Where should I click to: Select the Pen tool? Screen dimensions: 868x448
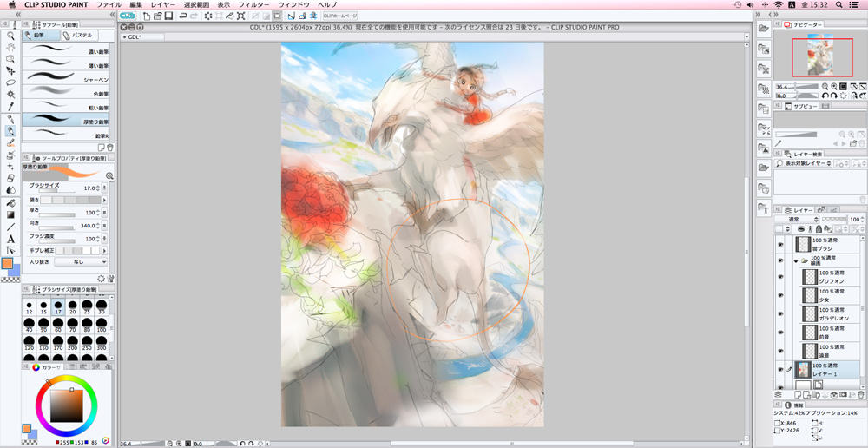[x=10, y=120]
